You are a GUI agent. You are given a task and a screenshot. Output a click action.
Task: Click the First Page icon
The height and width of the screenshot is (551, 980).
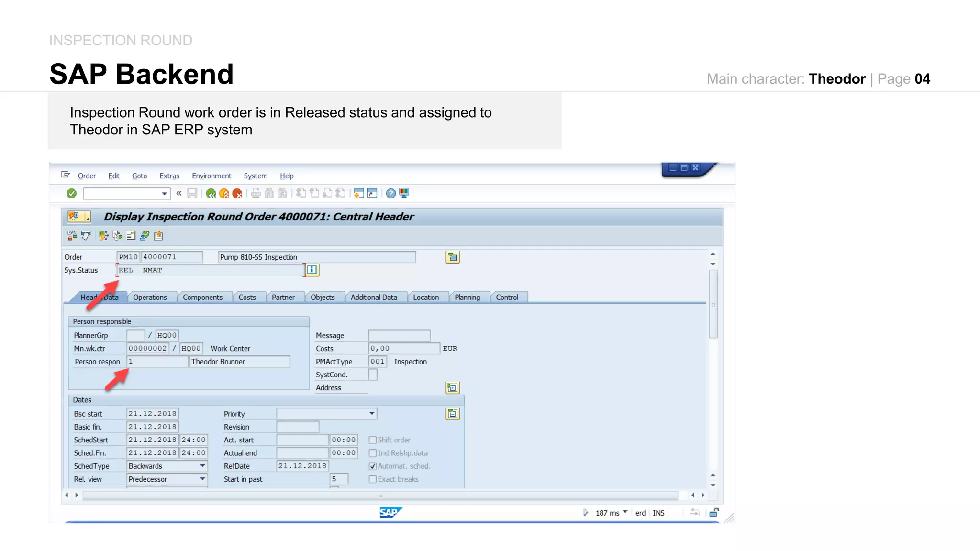pyautogui.click(x=301, y=193)
